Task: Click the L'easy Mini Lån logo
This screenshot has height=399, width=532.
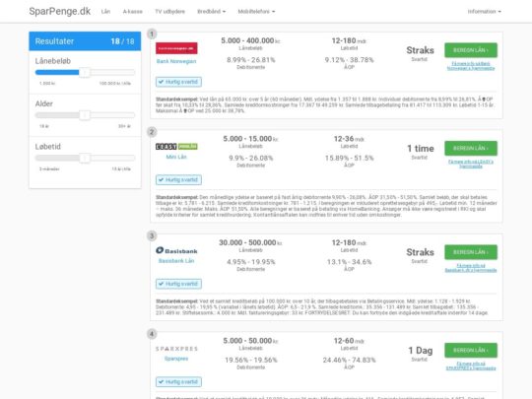Action: 176,147
